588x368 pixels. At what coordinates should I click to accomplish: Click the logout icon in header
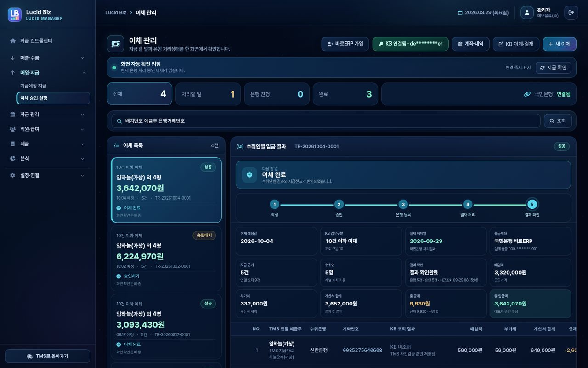tap(571, 12)
